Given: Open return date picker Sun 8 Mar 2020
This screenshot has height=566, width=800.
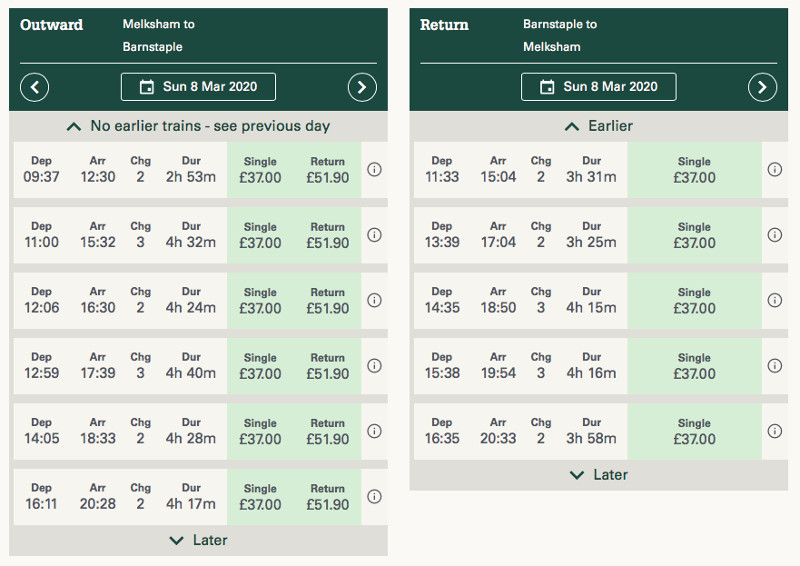Looking at the screenshot, I should click(598, 87).
